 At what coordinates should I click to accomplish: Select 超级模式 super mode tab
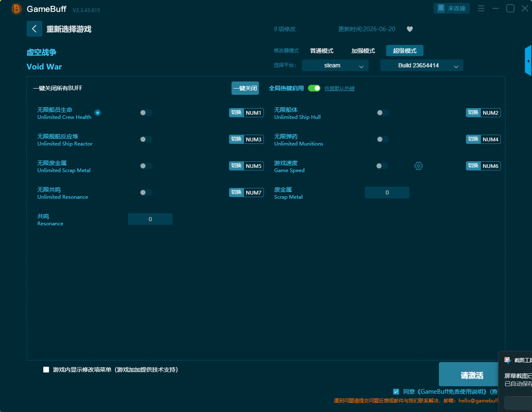[x=405, y=51]
